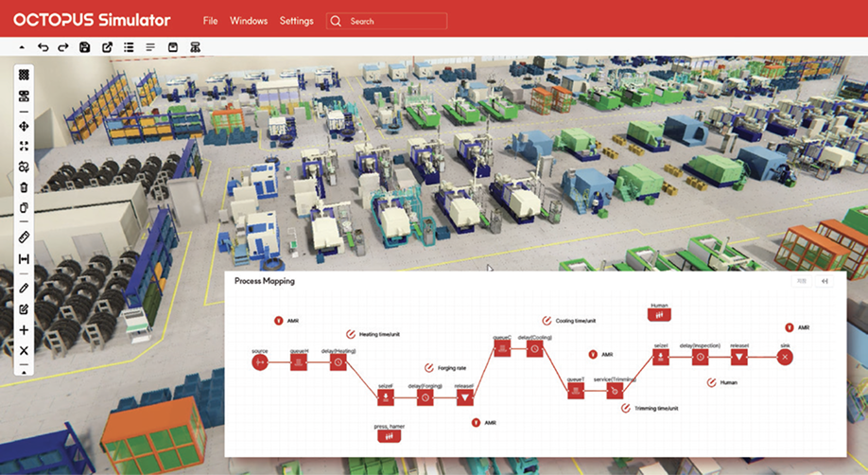Click the Save floppy disk icon

pos(85,47)
